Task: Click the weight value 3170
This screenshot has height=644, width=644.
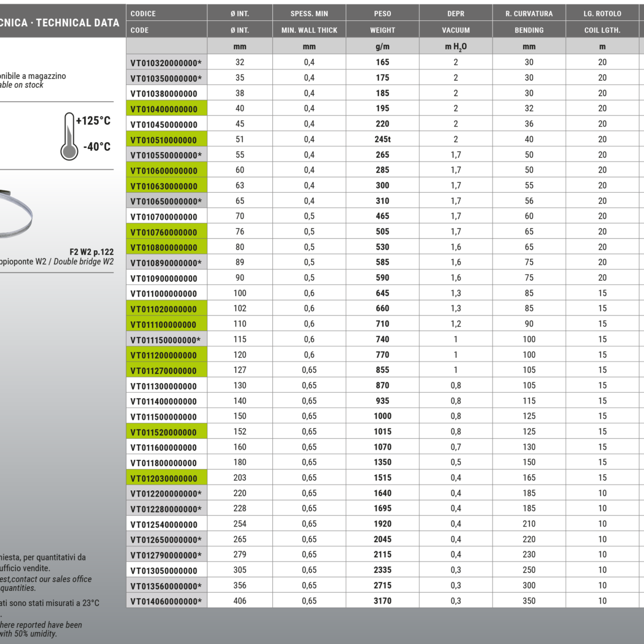Action: 382,601
